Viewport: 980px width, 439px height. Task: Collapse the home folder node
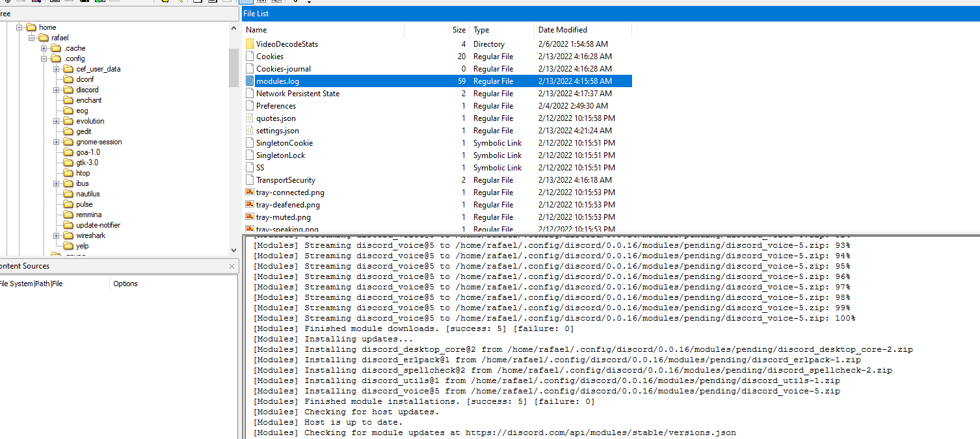coord(20,27)
